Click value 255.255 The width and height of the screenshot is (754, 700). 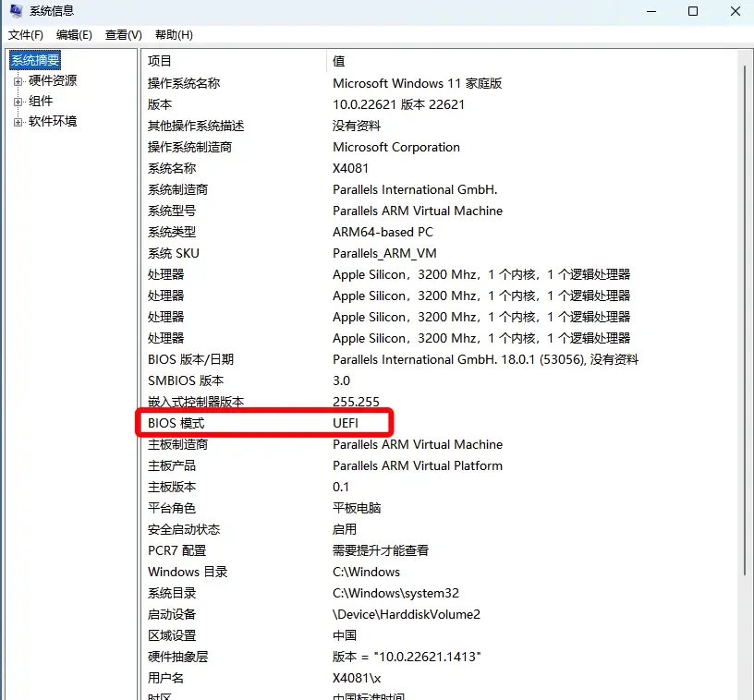tap(356, 402)
